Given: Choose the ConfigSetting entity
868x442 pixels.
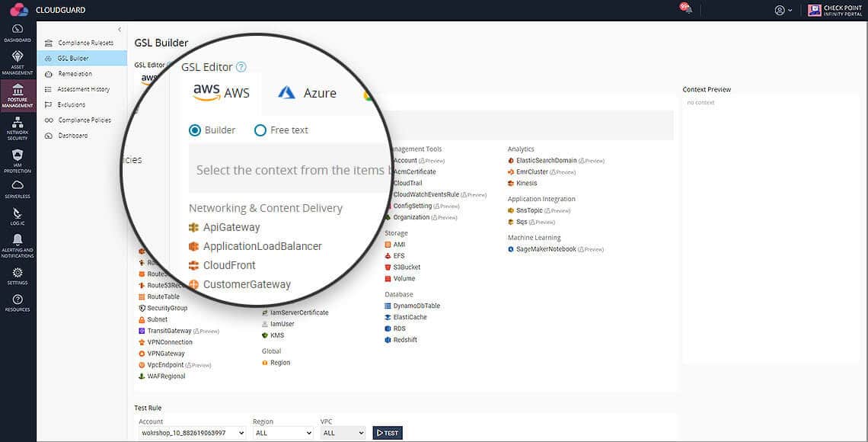Looking at the screenshot, I should coord(413,206).
